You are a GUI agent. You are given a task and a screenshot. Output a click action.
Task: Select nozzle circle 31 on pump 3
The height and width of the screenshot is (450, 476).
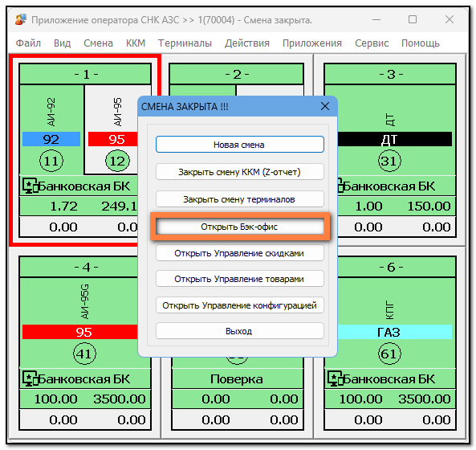point(389,161)
